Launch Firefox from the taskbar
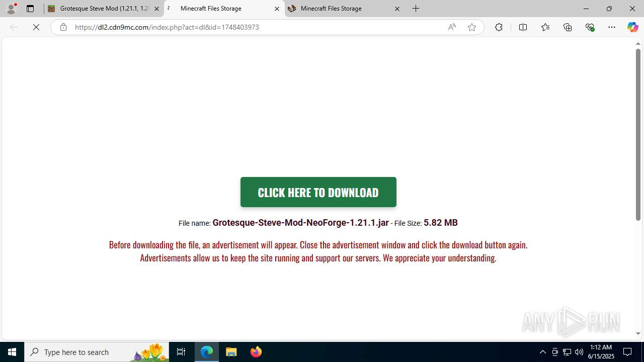 tap(256, 352)
